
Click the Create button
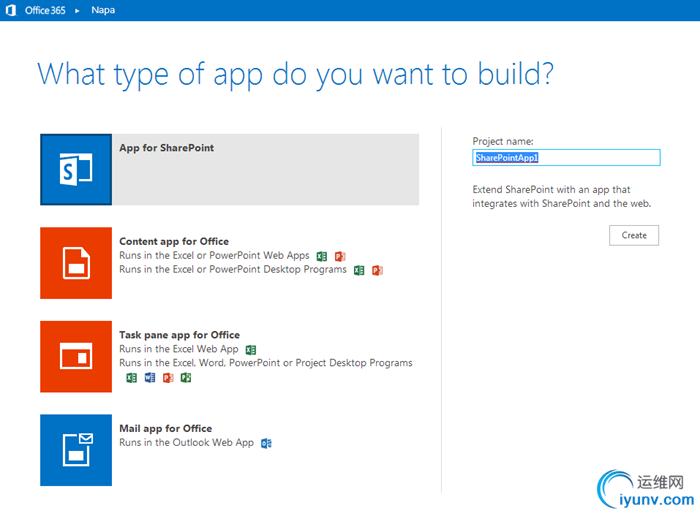pyautogui.click(x=634, y=235)
